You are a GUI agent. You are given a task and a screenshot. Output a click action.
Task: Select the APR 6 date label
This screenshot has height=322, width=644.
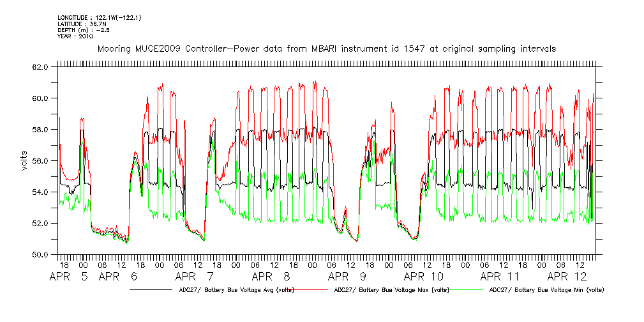(x=119, y=277)
